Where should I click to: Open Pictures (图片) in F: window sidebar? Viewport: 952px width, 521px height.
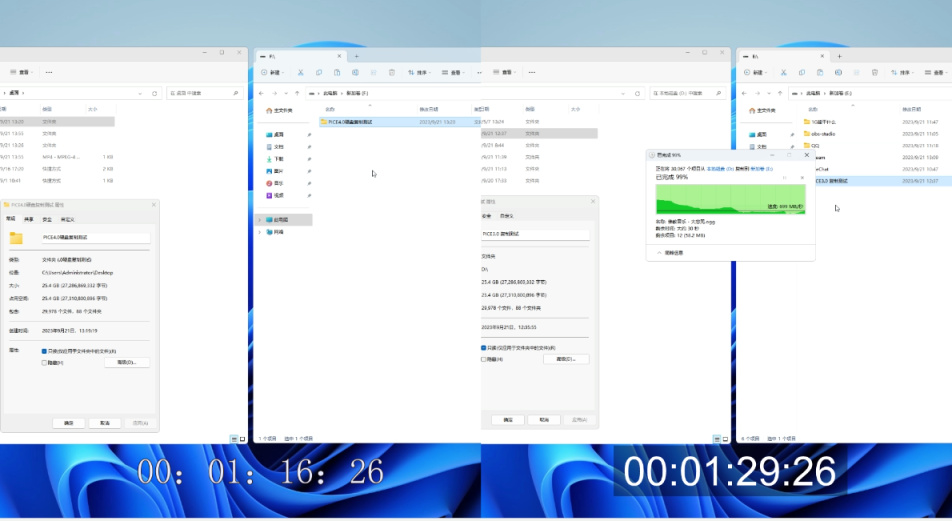[275, 171]
